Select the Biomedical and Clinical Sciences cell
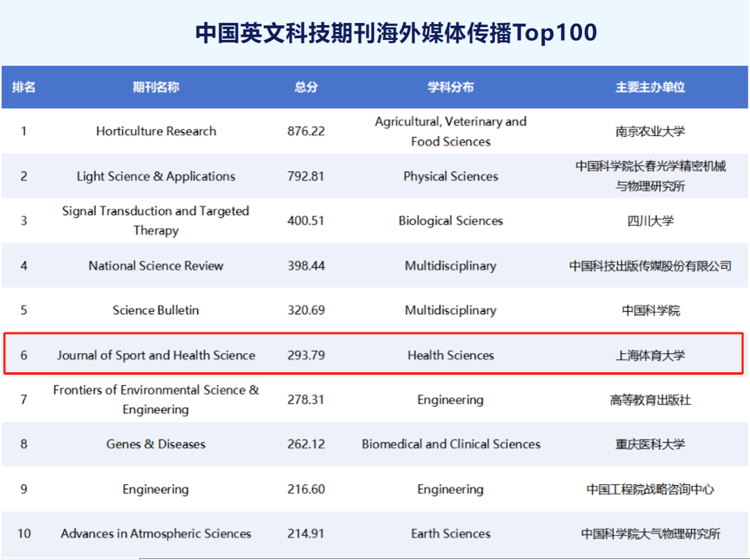This screenshot has width=750, height=560. pos(451,444)
